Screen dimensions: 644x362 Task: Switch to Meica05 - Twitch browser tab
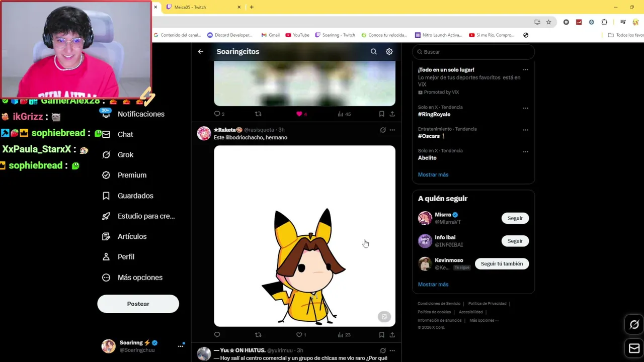201,7
